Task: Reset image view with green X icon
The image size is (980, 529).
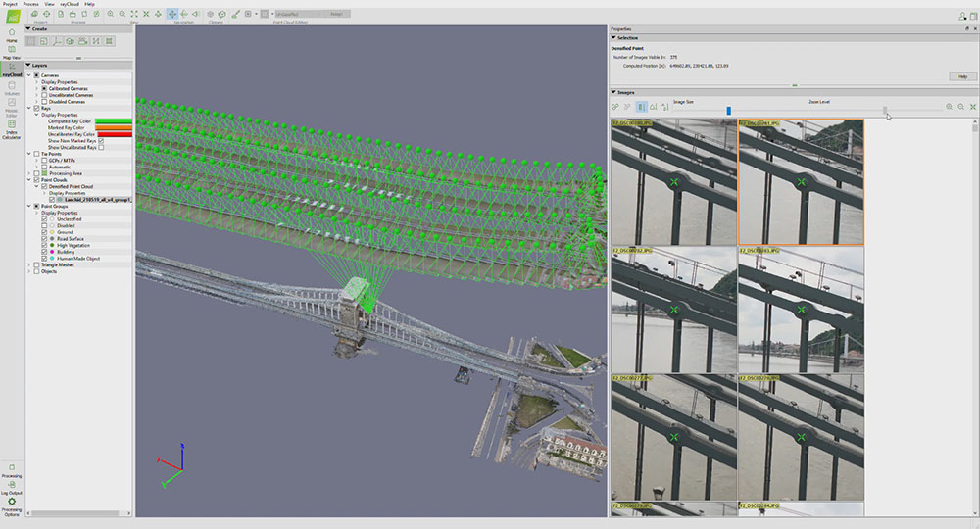Action: [x=972, y=107]
